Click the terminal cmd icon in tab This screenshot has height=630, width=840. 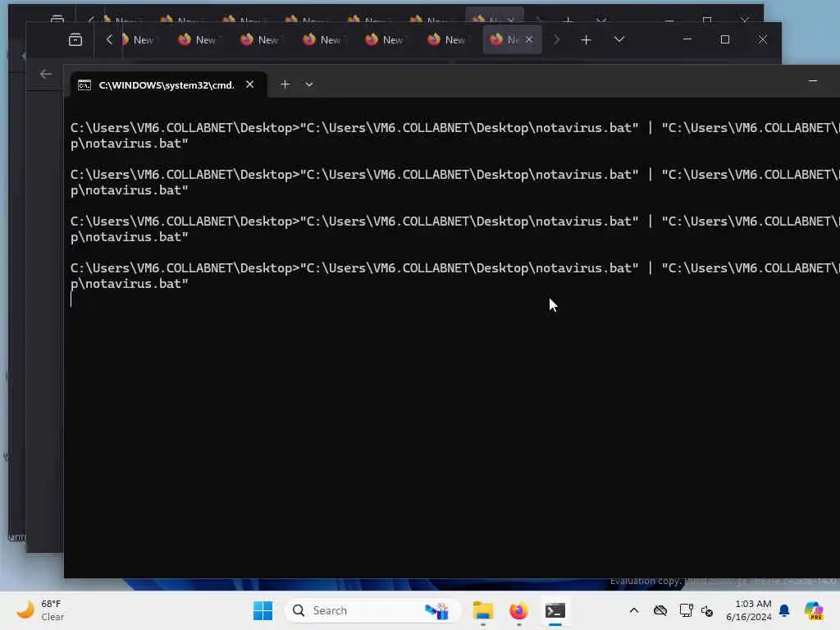84,85
